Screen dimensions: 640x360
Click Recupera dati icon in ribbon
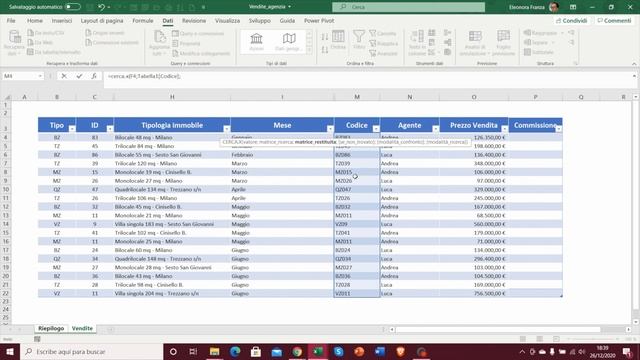tap(14, 42)
